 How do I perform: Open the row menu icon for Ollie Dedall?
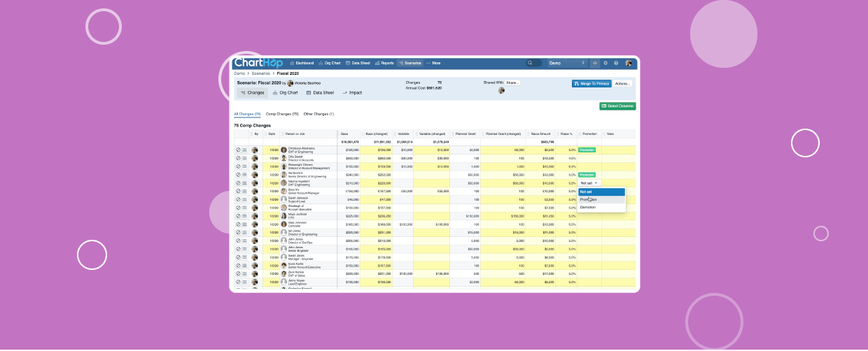(244, 158)
